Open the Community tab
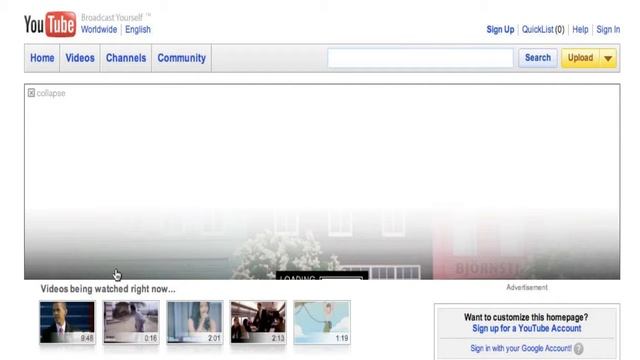 tap(182, 58)
